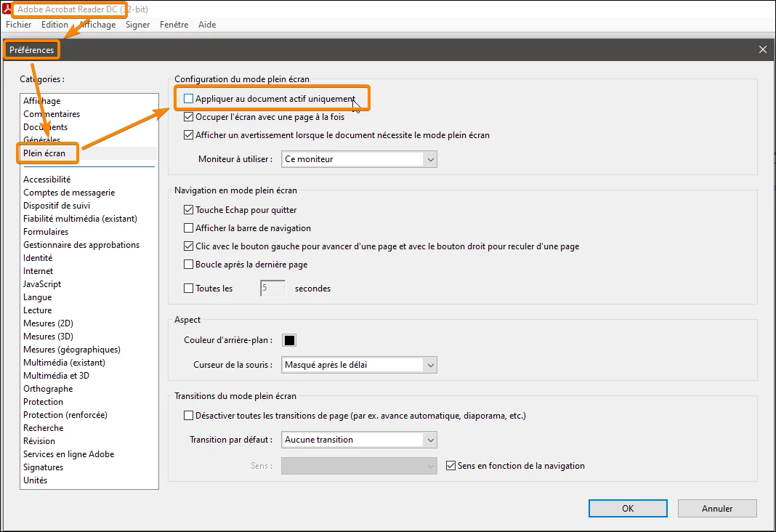Open the 'Transition par défaut' dropdown
Screen dimensions: 776x532
[359, 440]
